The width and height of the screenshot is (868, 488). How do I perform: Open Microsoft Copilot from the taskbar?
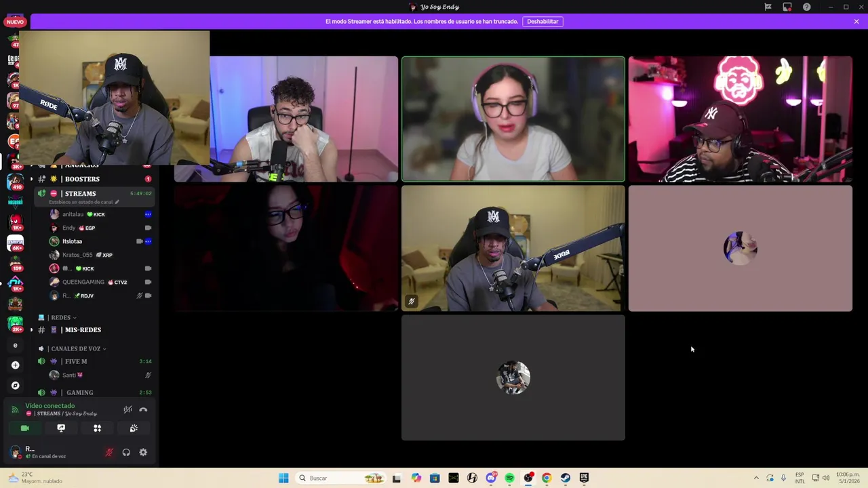[x=416, y=478]
